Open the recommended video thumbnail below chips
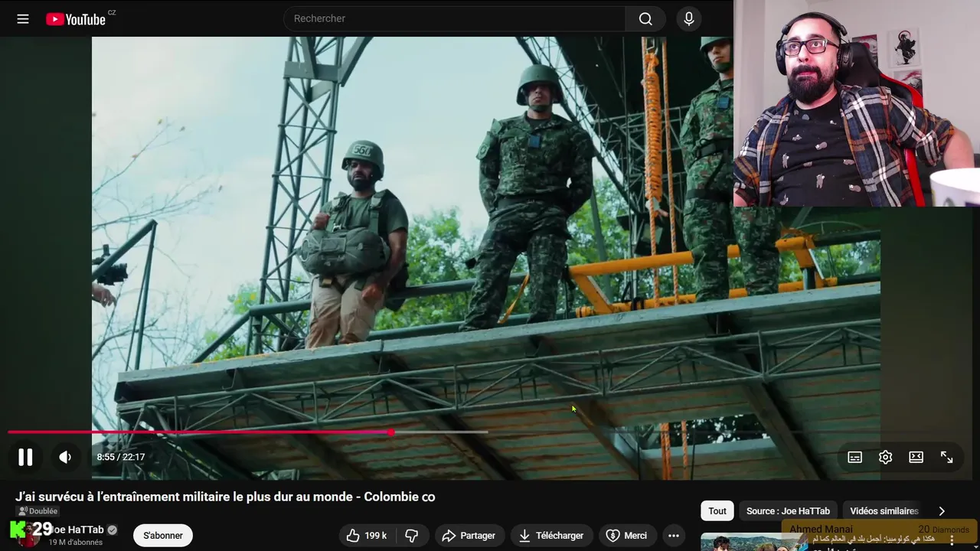The height and width of the screenshot is (551, 980). click(754, 542)
